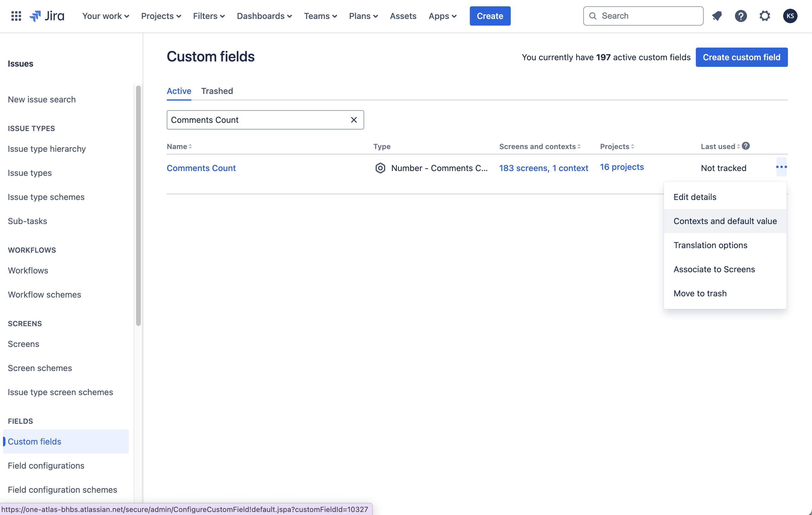812x515 pixels.
Task: Expand the Filters dropdown menu
Action: click(209, 16)
